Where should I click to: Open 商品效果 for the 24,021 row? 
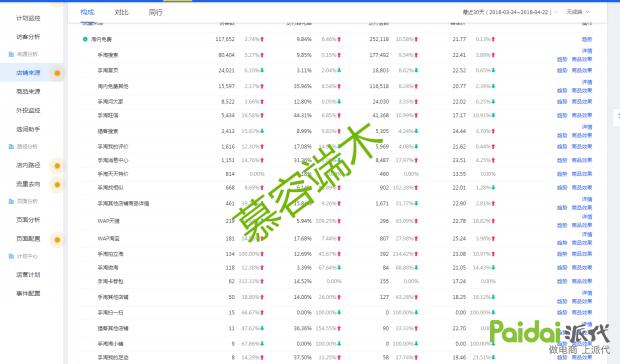point(582,70)
